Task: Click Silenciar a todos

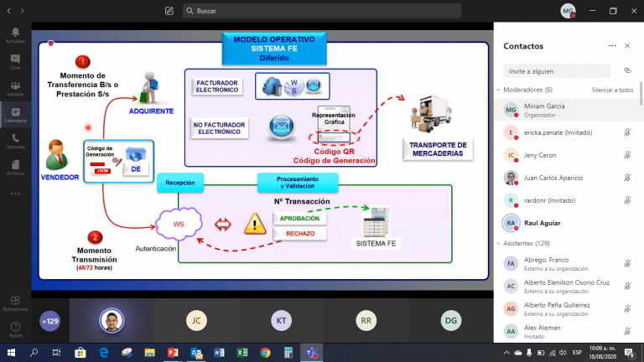Action: click(612, 90)
